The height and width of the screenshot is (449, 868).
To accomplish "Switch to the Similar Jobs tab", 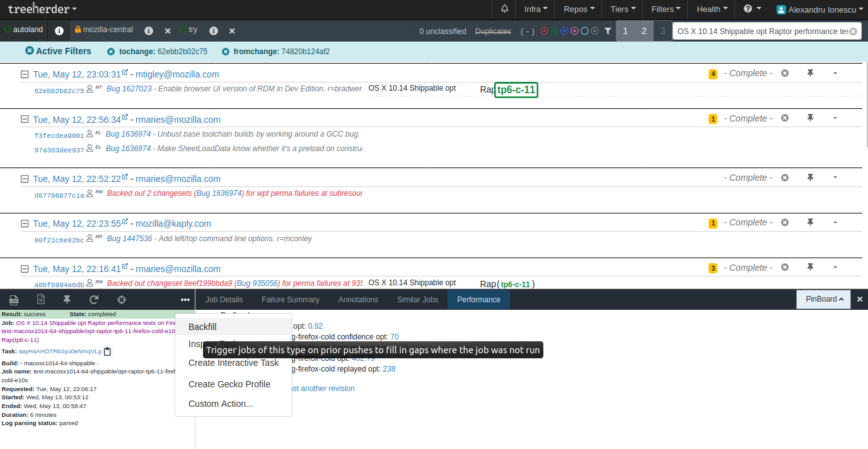I will tap(417, 300).
